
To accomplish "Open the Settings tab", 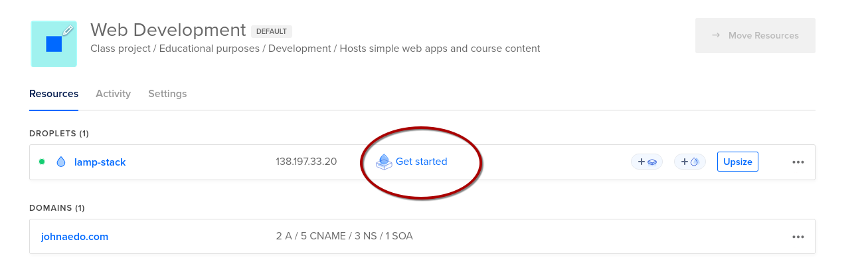I will pyautogui.click(x=167, y=94).
